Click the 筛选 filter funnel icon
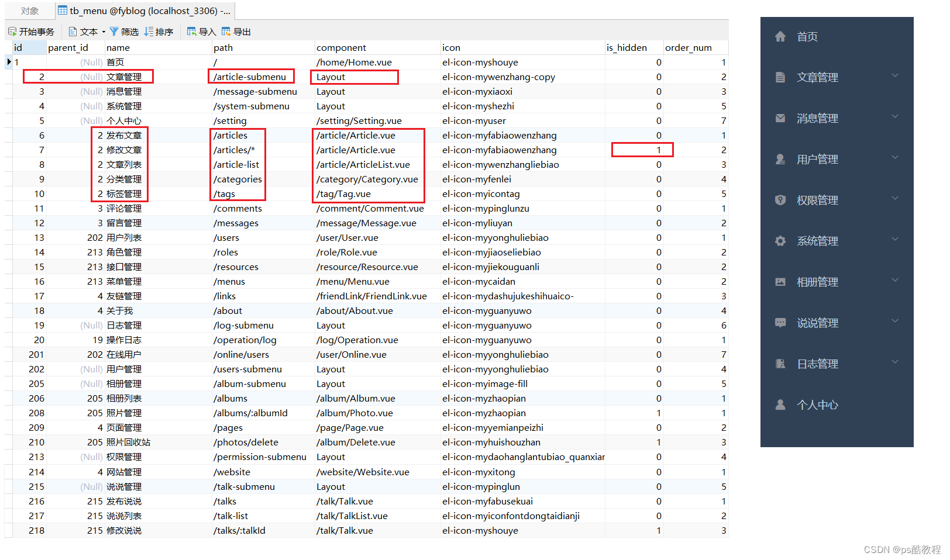Viewport: 950px width, 560px height. pyautogui.click(x=114, y=32)
